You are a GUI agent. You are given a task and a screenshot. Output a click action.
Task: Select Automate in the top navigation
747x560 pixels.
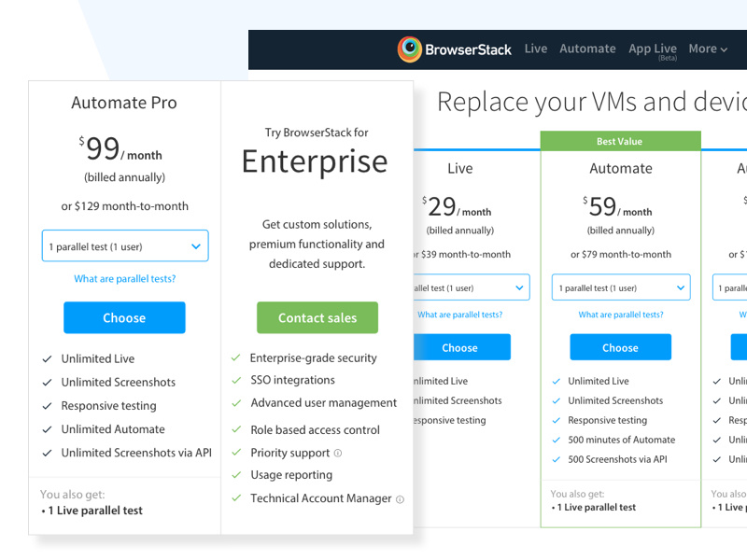(x=587, y=49)
